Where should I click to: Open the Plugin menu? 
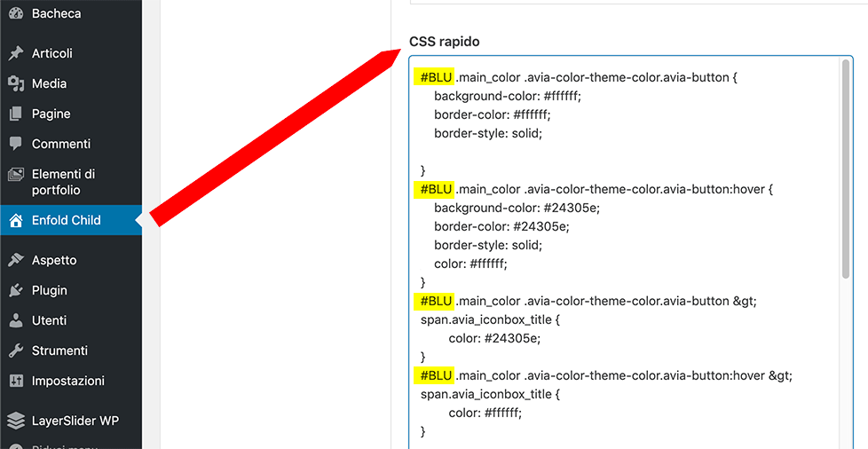(71, 290)
